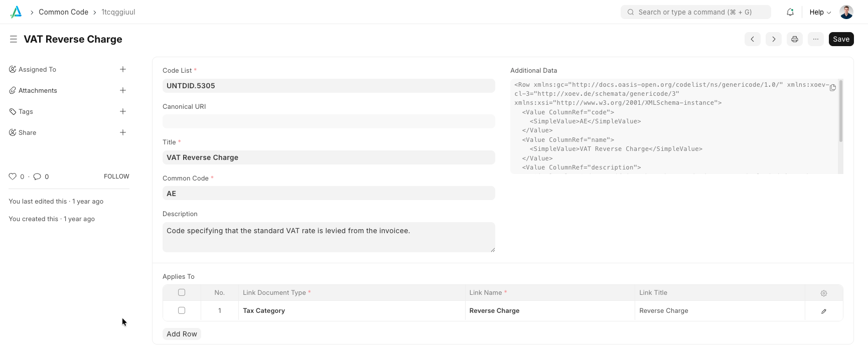This screenshot has width=868, height=352.
Task: Go to next document arrow
Action: [x=773, y=39]
